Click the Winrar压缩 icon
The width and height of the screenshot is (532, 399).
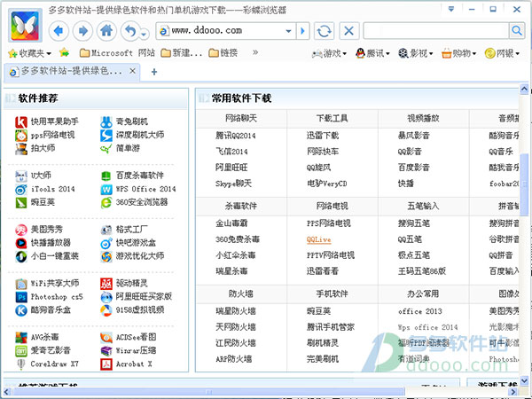106,350
